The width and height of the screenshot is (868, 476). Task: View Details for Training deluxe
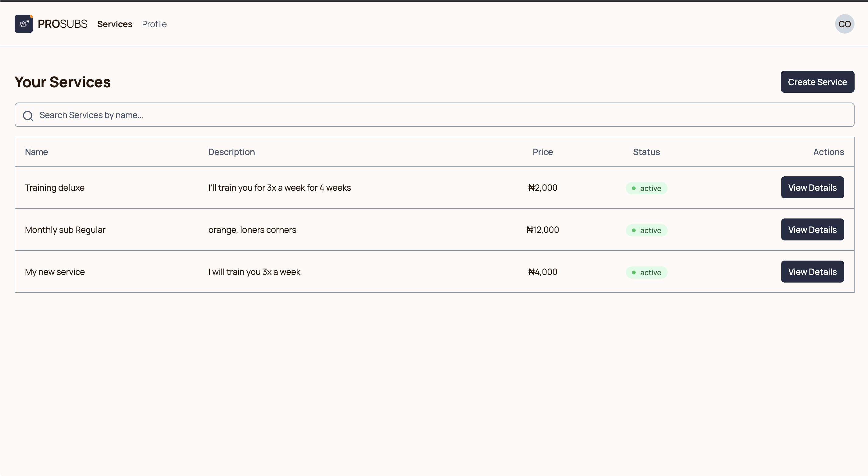[x=812, y=187]
